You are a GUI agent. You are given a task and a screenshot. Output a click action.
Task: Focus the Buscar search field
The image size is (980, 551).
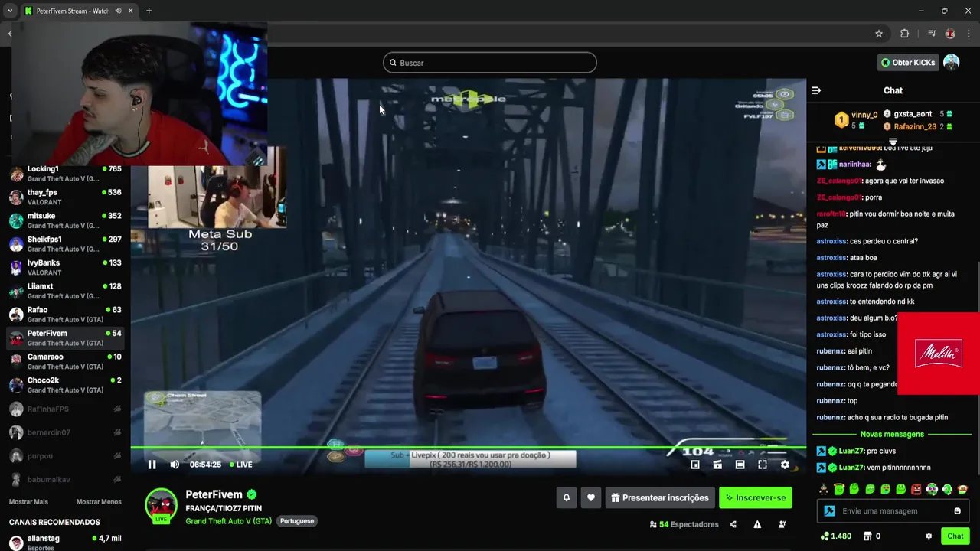click(490, 63)
